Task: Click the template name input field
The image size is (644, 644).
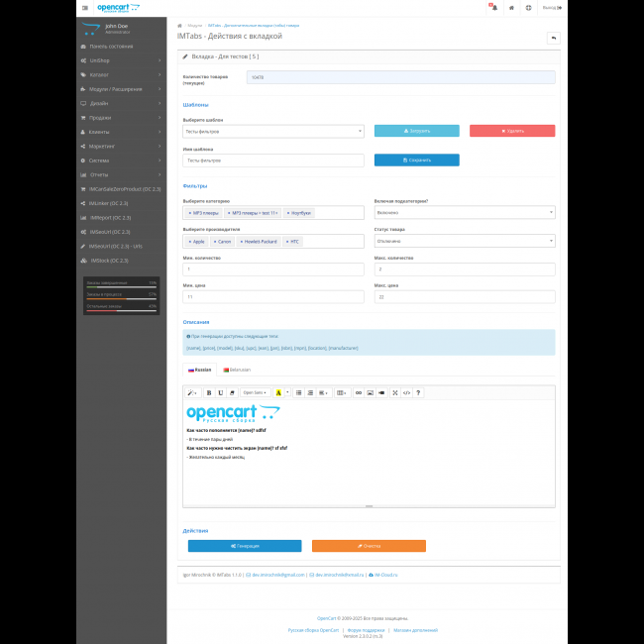Action: click(x=273, y=160)
